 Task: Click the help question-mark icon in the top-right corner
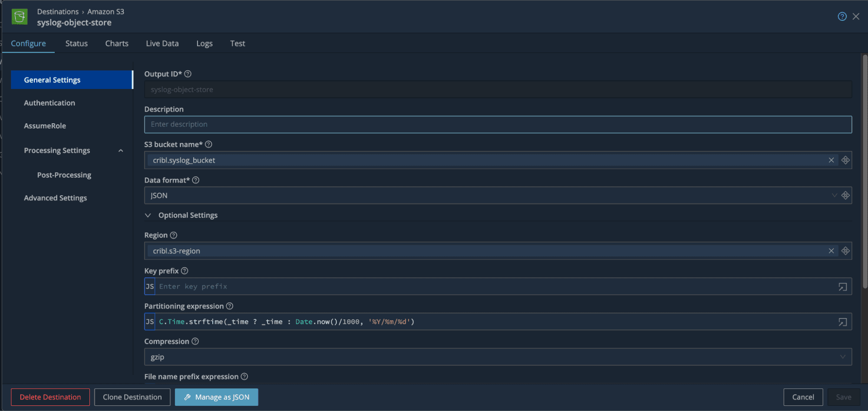[x=842, y=16]
